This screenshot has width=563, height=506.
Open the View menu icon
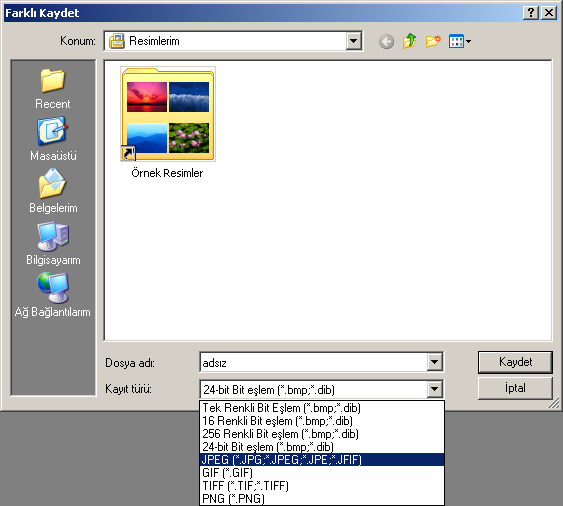(x=460, y=41)
